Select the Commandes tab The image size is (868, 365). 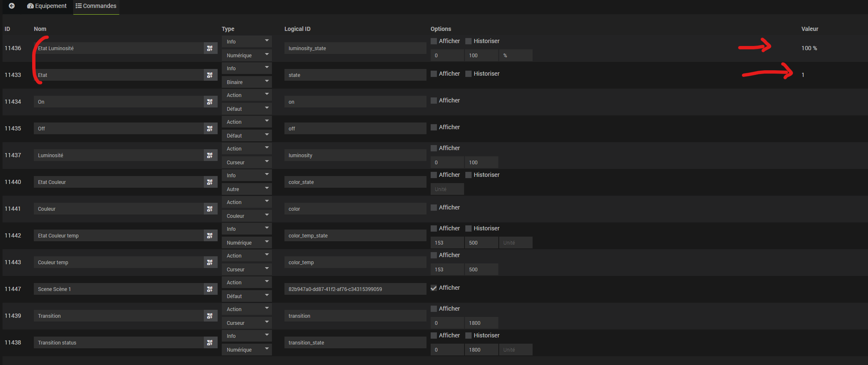coord(96,6)
